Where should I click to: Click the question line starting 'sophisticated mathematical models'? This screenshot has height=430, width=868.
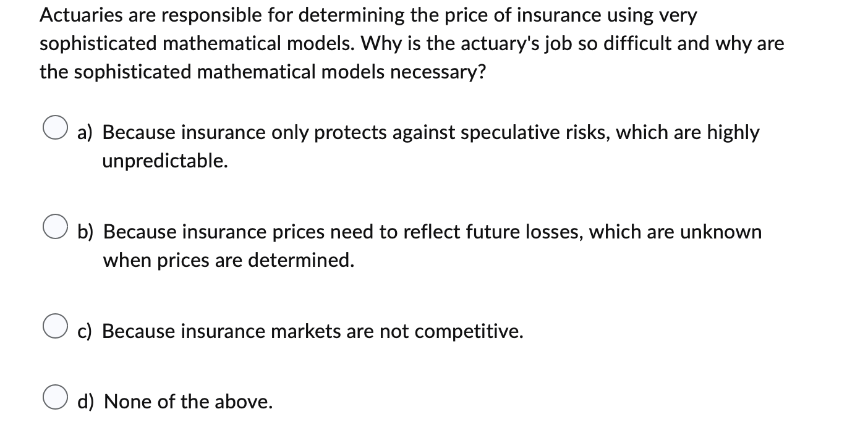pos(412,44)
